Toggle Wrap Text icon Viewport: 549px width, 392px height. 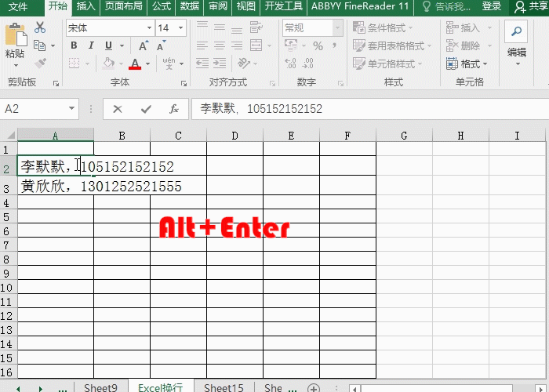pos(256,27)
